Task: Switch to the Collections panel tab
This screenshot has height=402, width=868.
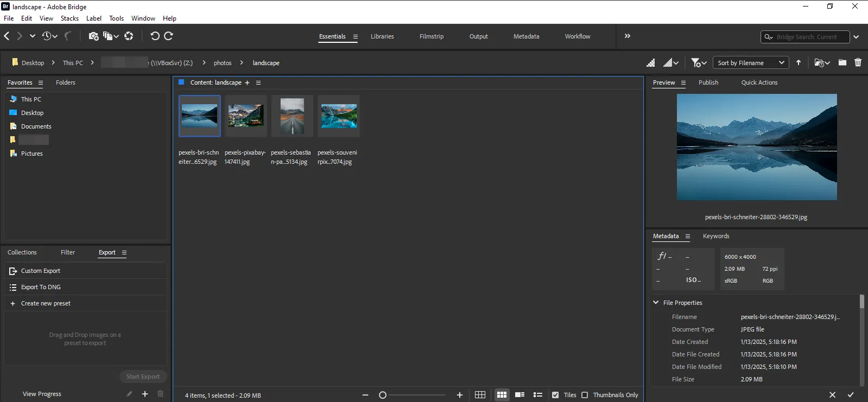Action: (22, 252)
